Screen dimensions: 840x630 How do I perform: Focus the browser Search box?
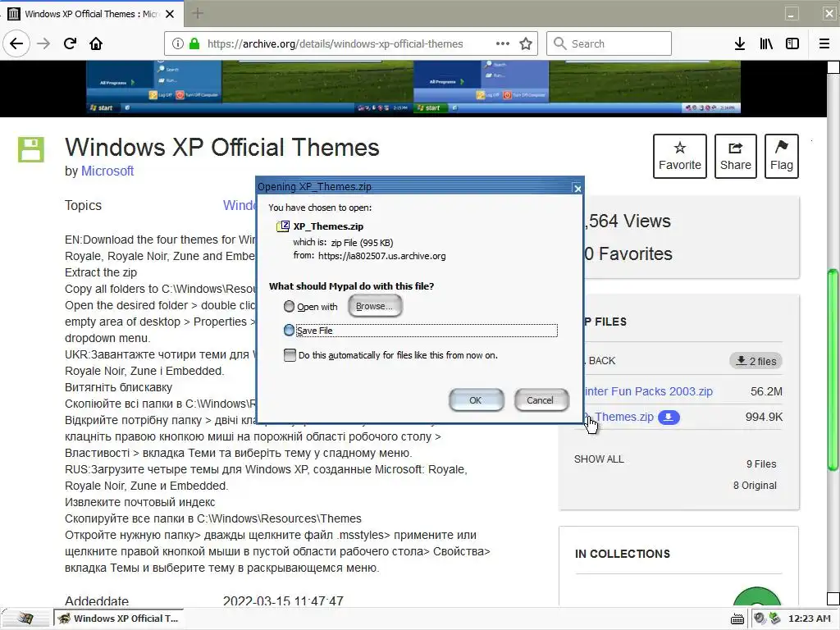(609, 43)
